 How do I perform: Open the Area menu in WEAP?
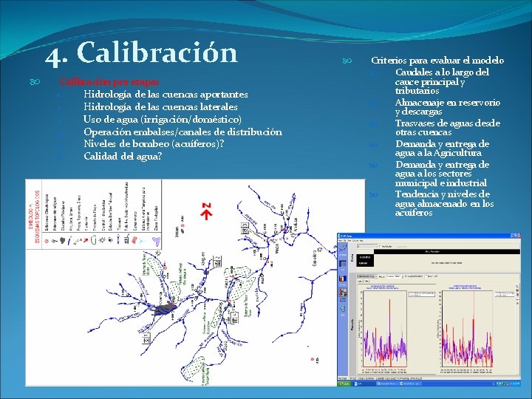click(341, 241)
